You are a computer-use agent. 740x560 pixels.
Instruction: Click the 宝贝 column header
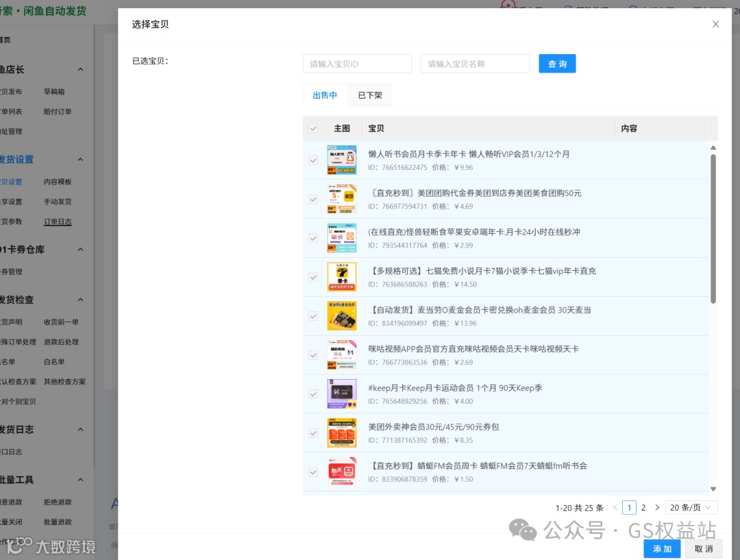(x=376, y=128)
